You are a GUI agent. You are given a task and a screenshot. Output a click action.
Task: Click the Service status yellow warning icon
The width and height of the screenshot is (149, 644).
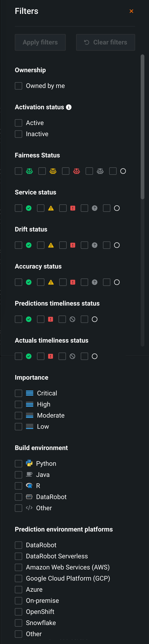pyautogui.click(x=51, y=208)
